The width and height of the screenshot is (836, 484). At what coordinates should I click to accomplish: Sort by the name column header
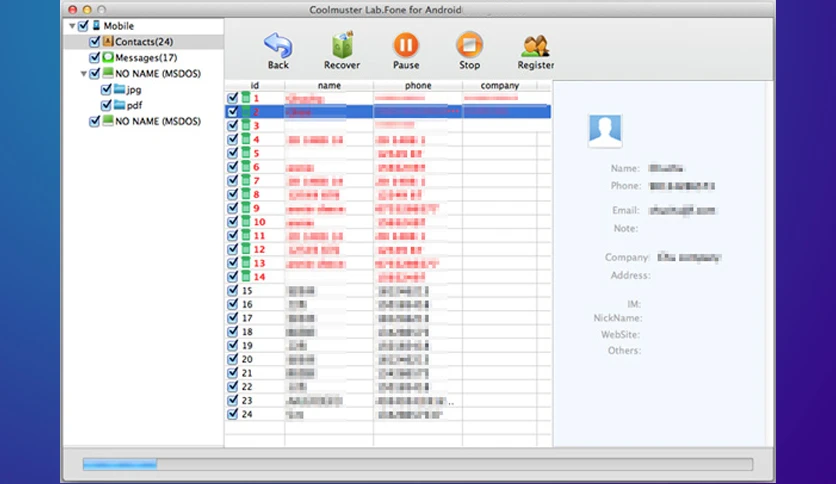coord(329,85)
